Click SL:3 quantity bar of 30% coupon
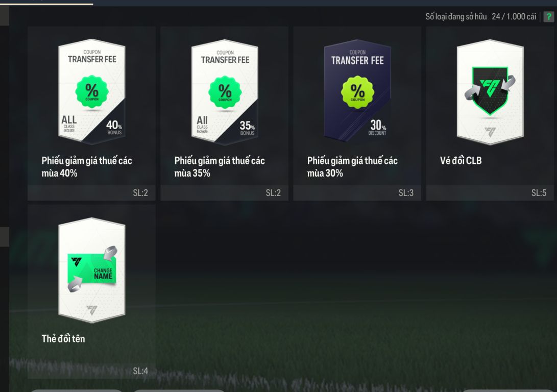The width and height of the screenshot is (557, 392). point(357,193)
